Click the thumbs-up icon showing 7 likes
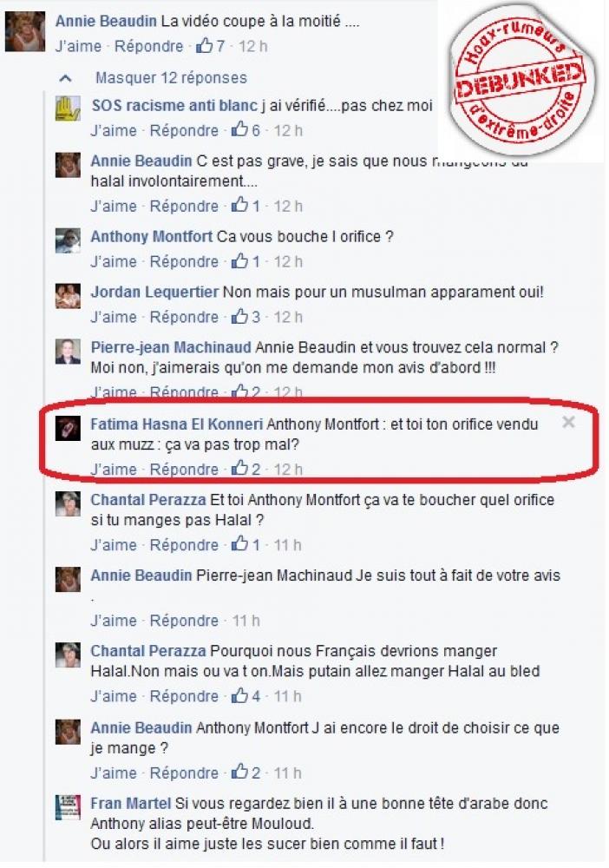This screenshot has height=868, width=609. pyautogui.click(x=204, y=45)
